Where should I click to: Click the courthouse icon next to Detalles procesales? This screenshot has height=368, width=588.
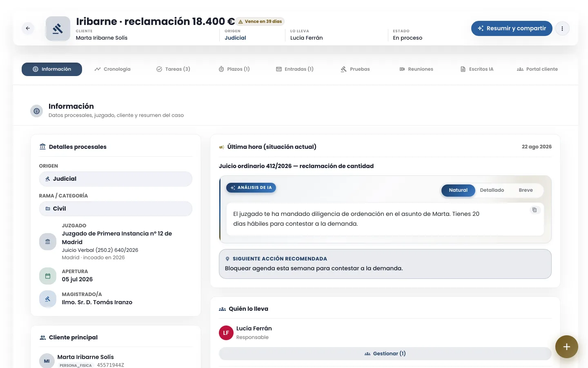pyautogui.click(x=42, y=146)
